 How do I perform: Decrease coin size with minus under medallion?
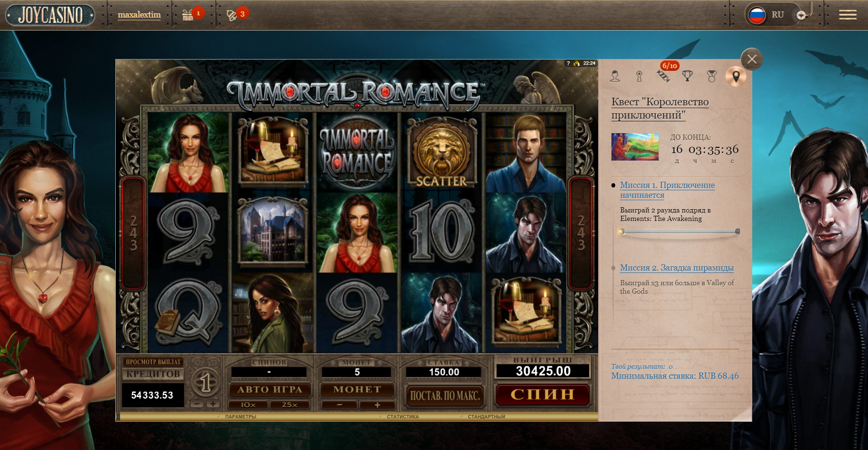pyautogui.click(x=198, y=404)
